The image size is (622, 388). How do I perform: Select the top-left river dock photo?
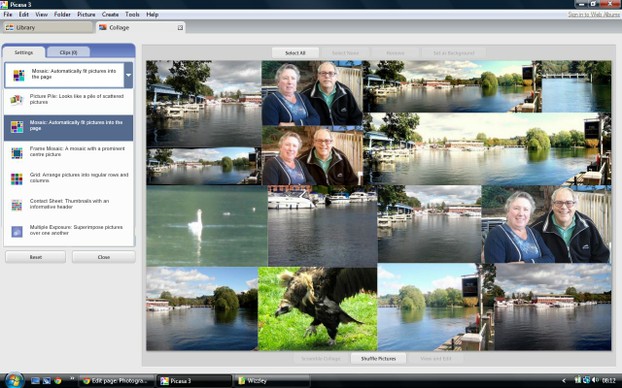click(x=204, y=104)
